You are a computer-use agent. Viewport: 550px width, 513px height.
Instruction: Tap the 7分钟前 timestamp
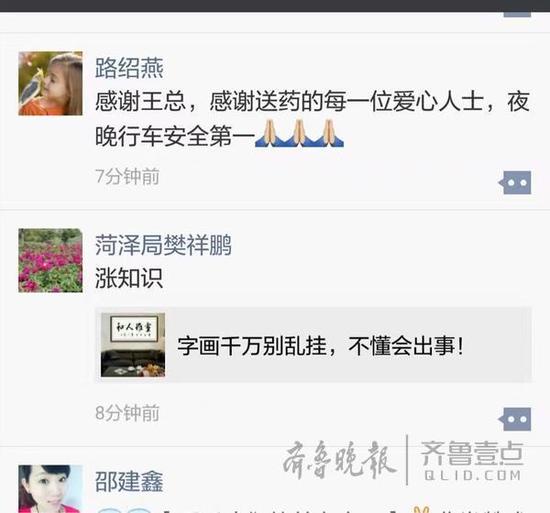pos(127,176)
